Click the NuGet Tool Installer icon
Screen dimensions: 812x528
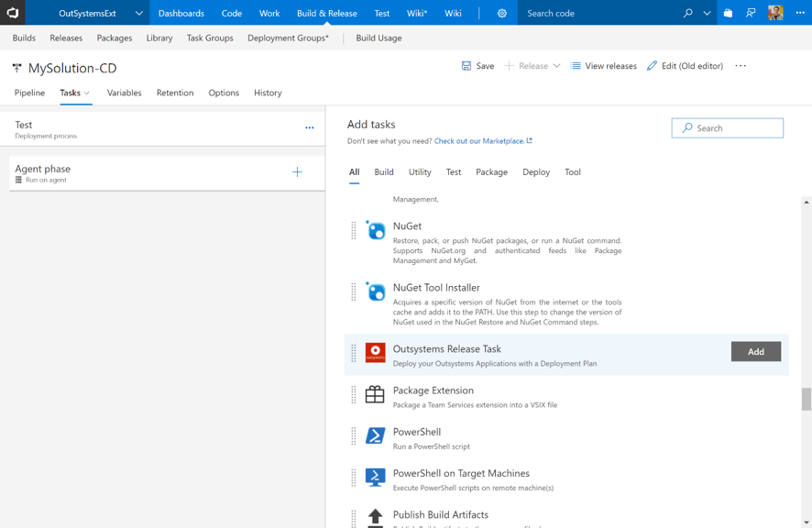click(x=376, y=291)
